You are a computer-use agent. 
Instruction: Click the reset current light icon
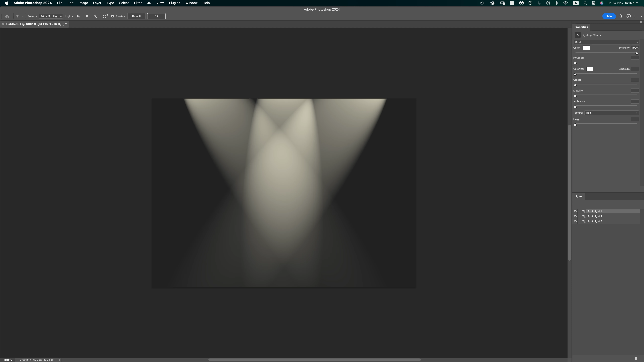coord(105,16)
